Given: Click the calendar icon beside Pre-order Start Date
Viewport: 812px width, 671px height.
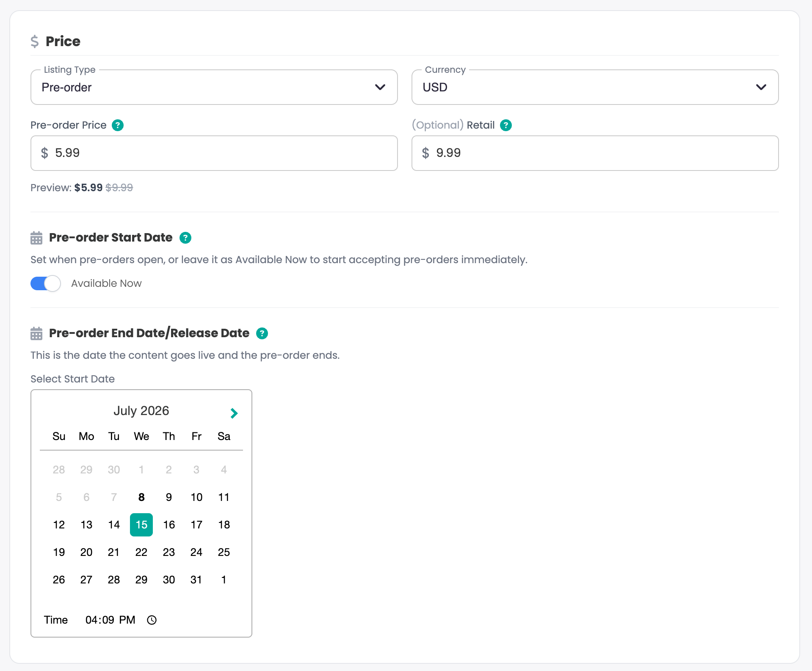Looking at the screenshot, I should 36,238.
